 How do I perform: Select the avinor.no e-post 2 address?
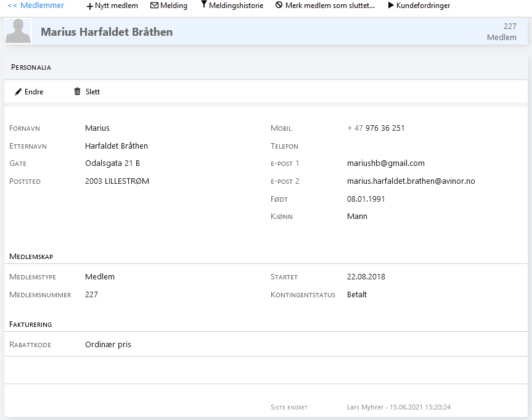click(x=411, y=181)
